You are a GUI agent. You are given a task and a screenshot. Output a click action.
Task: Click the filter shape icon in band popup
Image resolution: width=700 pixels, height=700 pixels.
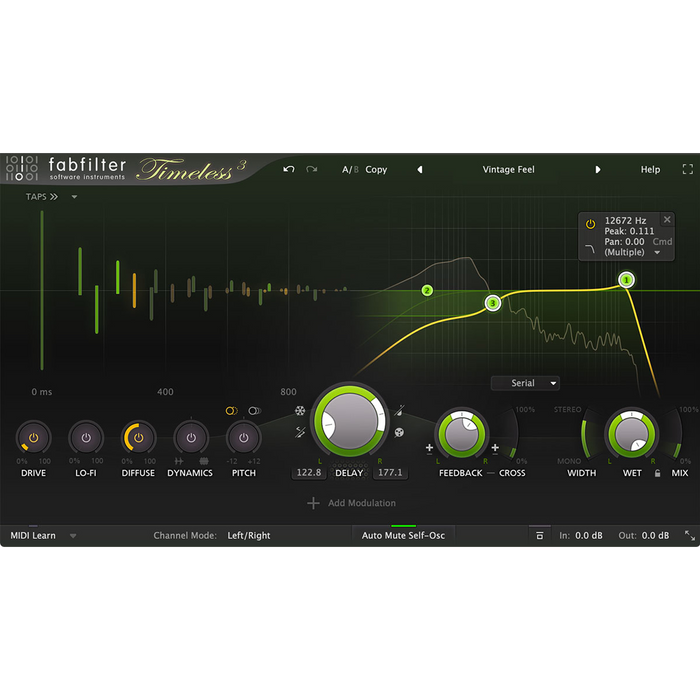590,249
